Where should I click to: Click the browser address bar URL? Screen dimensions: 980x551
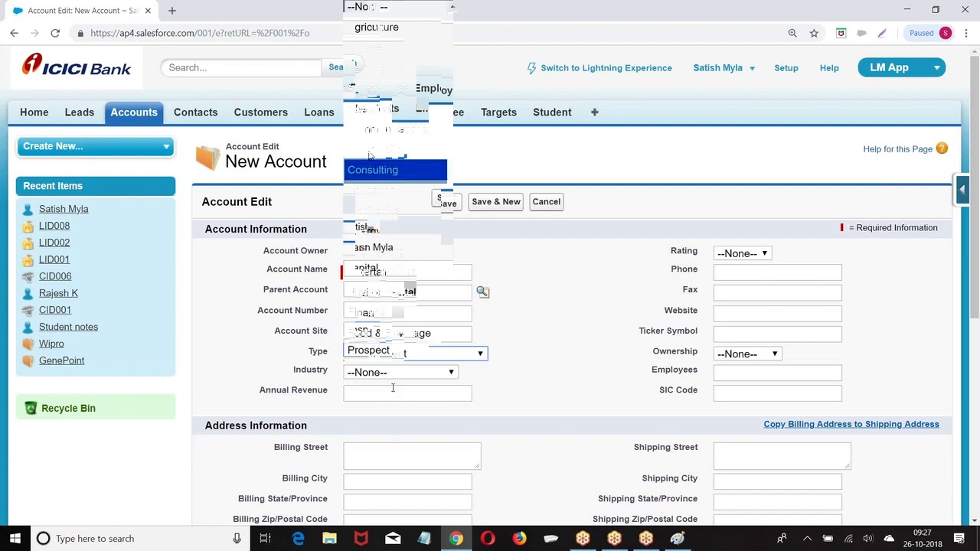click(200, 33)
